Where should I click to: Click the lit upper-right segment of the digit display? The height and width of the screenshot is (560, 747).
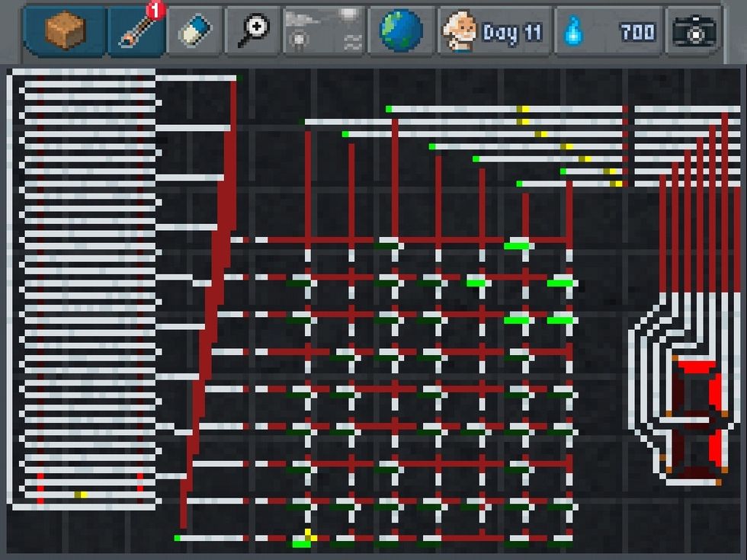[715, 392]
